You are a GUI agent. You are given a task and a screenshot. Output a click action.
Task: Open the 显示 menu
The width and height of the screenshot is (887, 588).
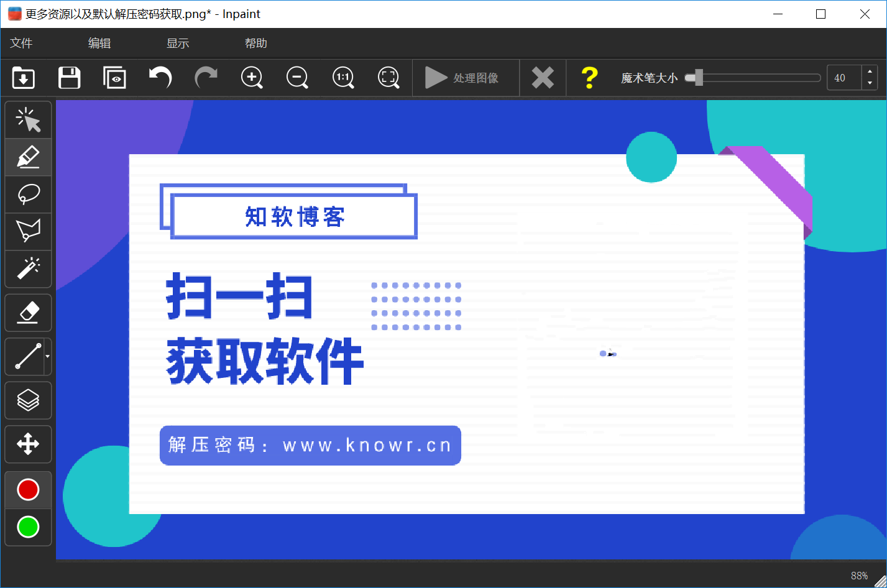pyautogui.click(x=178, y=43)
